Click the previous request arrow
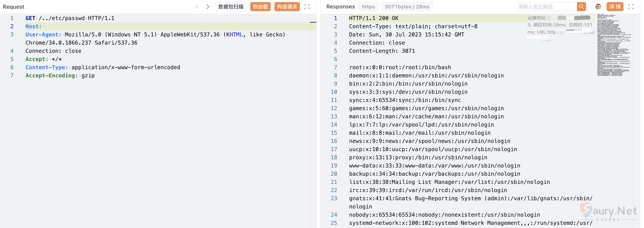Image resolution: width=644 pixels, height=228 pixels. coord(197,7)
